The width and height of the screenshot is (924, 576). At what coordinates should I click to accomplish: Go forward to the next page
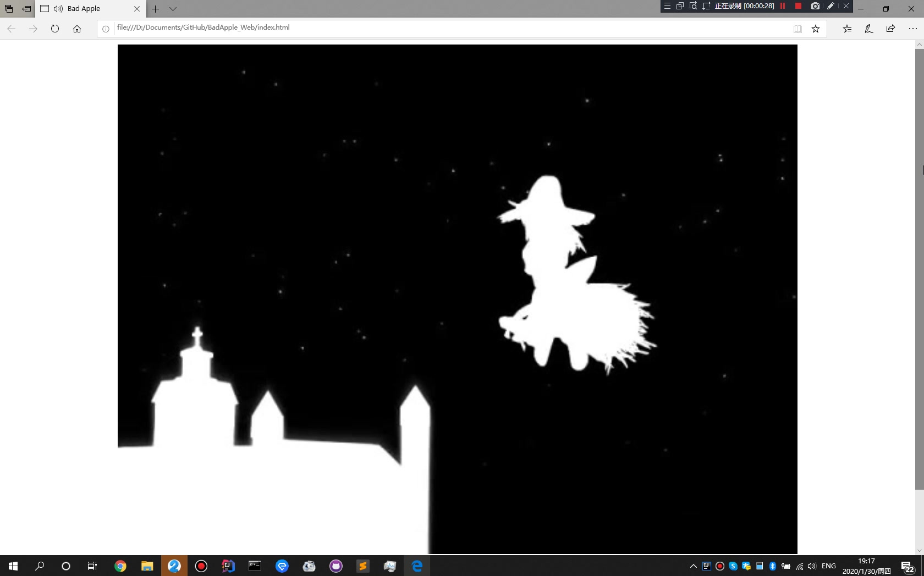tap(33, 29)
